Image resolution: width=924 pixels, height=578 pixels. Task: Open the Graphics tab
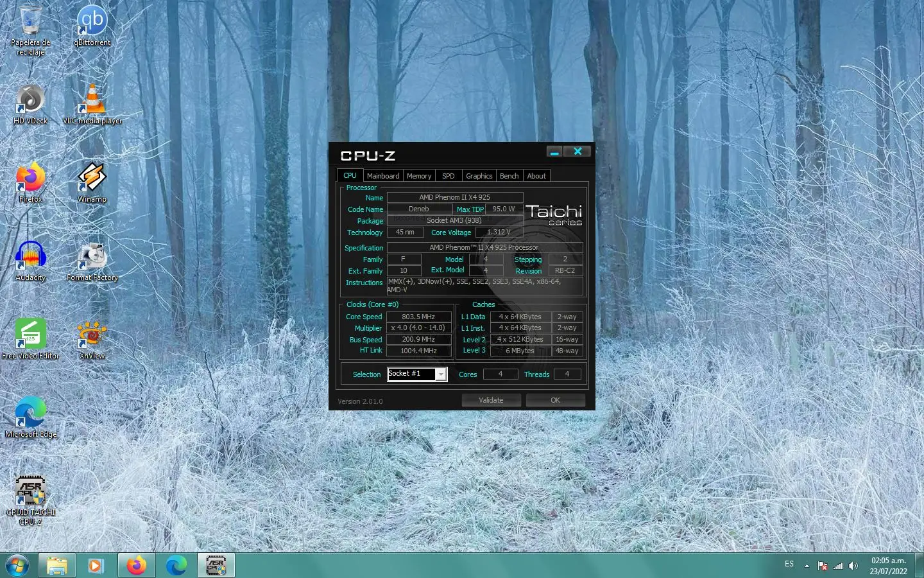pos(479,176)
